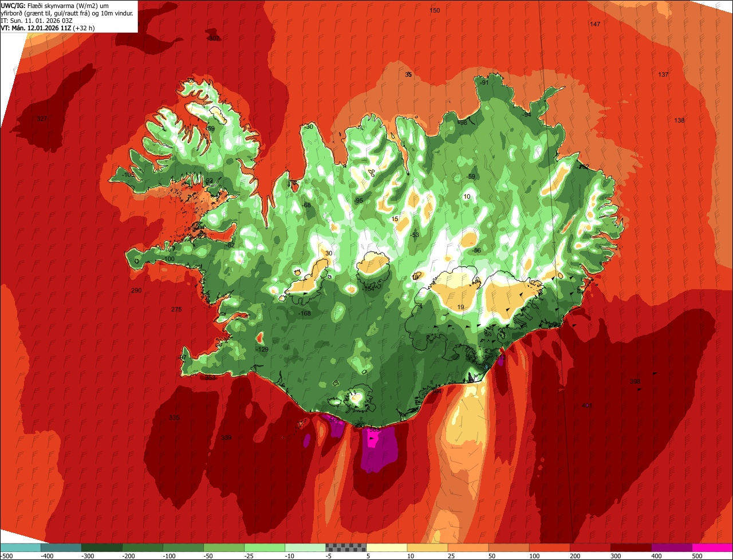
Task: Click the '500' legend scale label
Action: [697, 556]
